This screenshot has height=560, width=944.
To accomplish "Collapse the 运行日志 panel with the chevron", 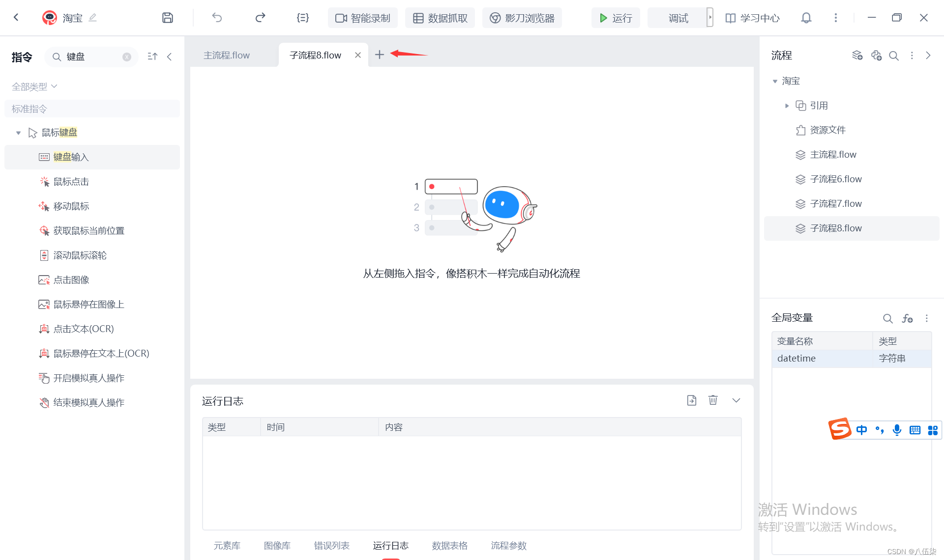I will [736, 400].
